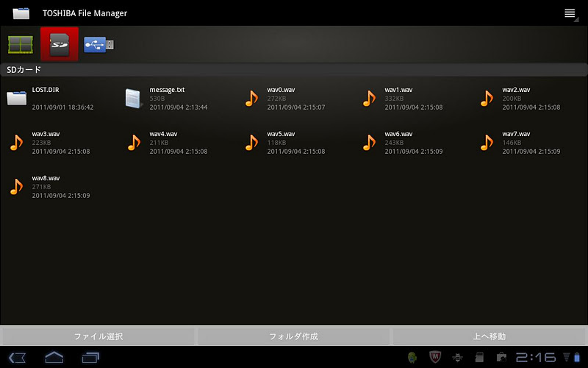Select the wav6.wav file name

click(398, 134)
